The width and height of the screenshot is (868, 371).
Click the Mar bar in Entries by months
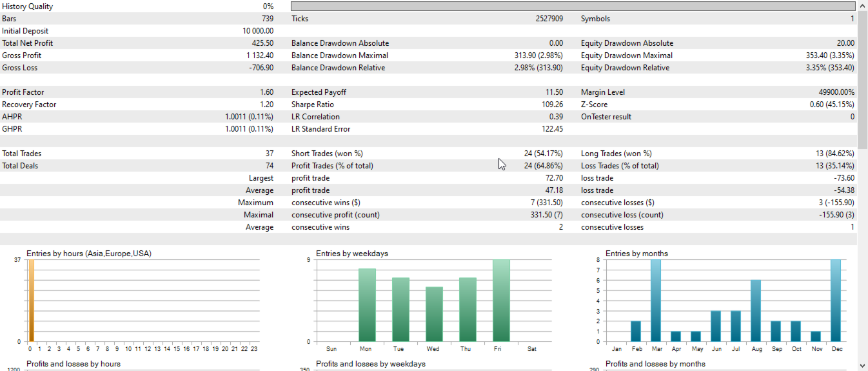pyautogui.click(x=656, y=301)
